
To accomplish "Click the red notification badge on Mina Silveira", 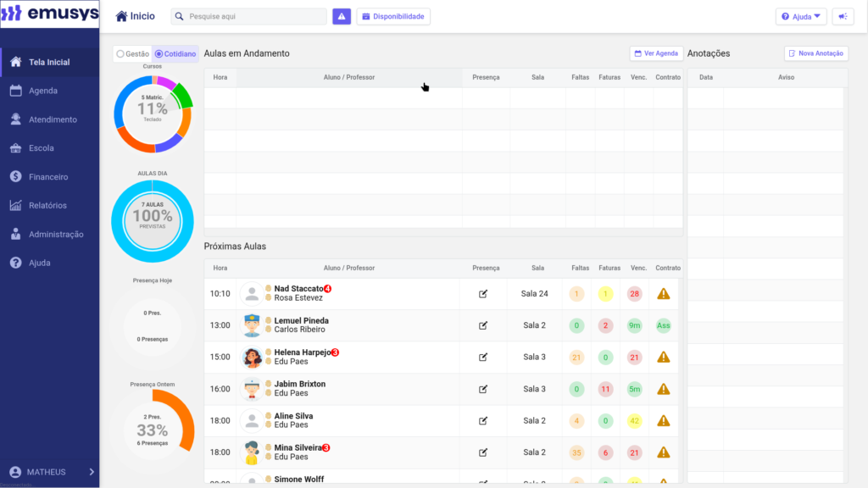I will (x=326, y=447).
